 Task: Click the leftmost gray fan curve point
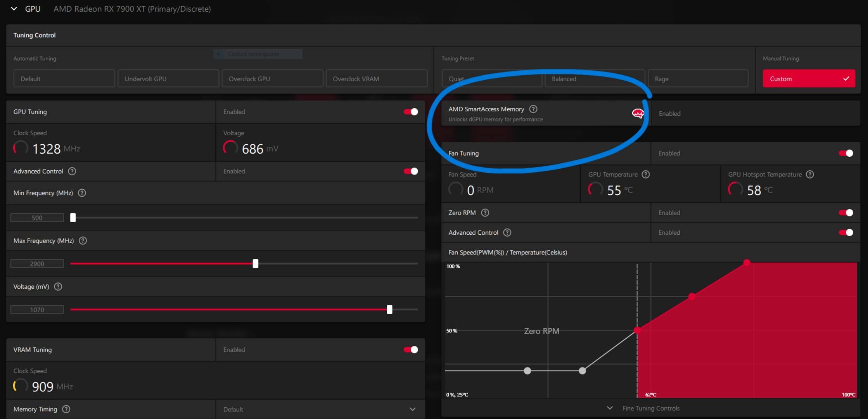pos(527,371)
